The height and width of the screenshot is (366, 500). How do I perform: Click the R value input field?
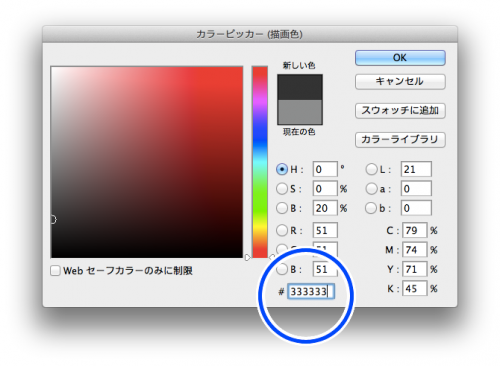[325, 230]
